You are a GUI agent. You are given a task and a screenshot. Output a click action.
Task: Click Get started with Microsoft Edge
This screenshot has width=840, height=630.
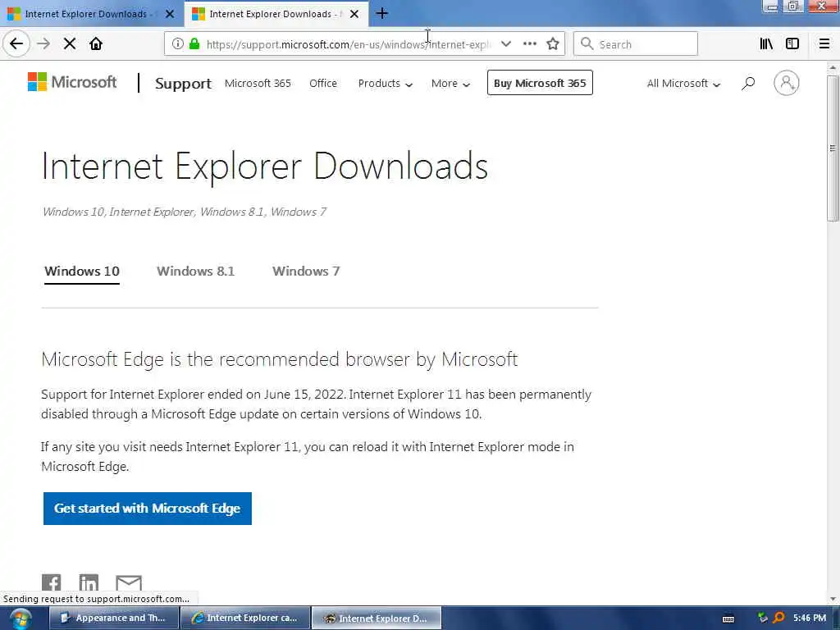tap(148, 509)
